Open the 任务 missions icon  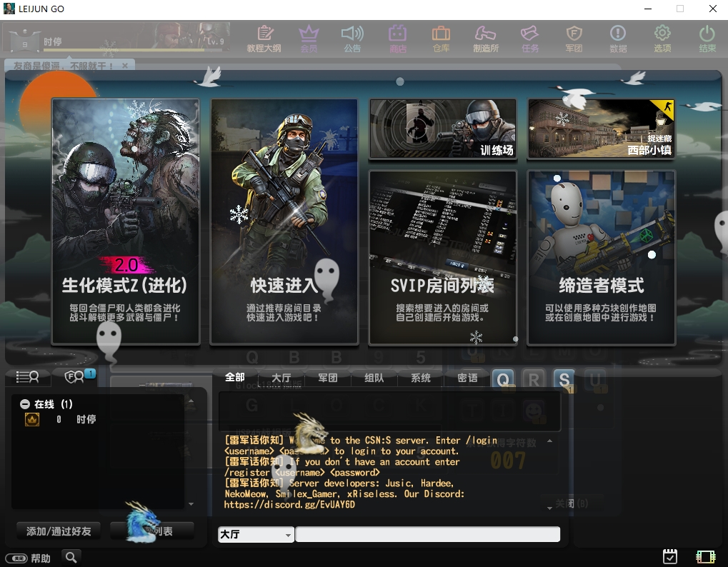coord(529,39)
